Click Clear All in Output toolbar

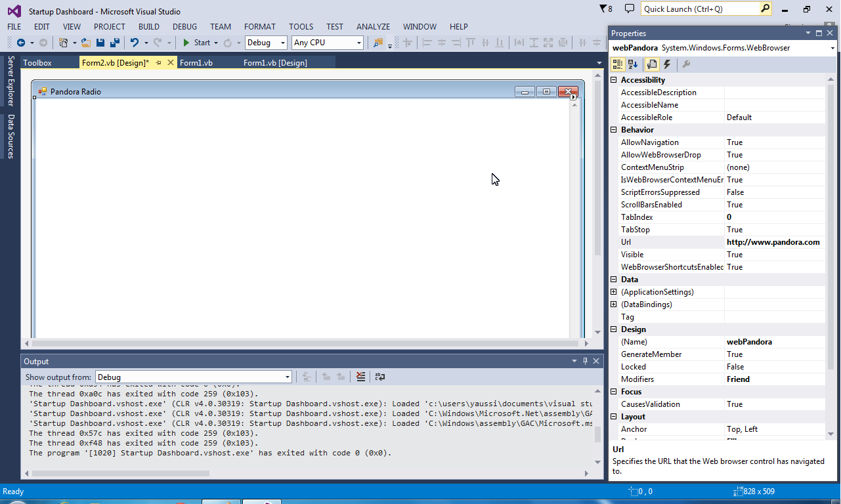[x=360, y=377]
